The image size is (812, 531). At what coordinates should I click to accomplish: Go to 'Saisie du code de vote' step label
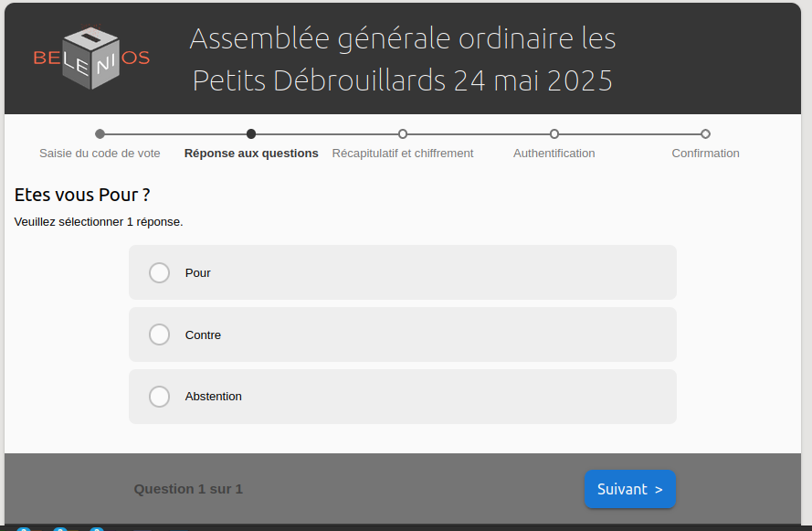(100, 154)
